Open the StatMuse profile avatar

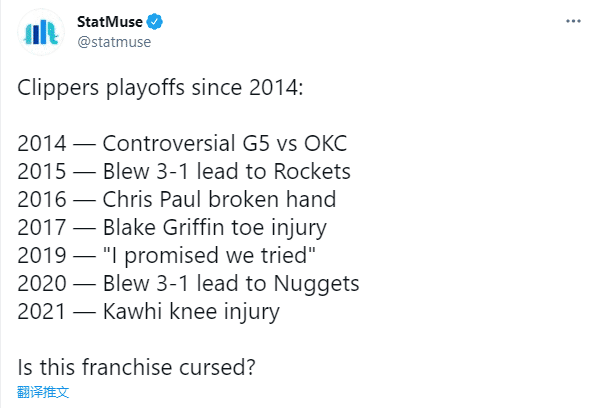[41, 32]
